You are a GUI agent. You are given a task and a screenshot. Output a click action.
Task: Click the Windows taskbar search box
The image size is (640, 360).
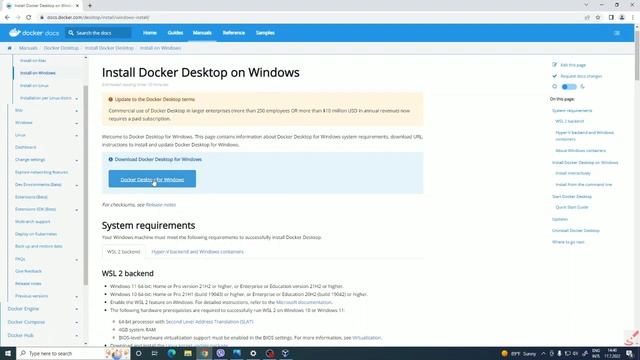tap(73, 353)
